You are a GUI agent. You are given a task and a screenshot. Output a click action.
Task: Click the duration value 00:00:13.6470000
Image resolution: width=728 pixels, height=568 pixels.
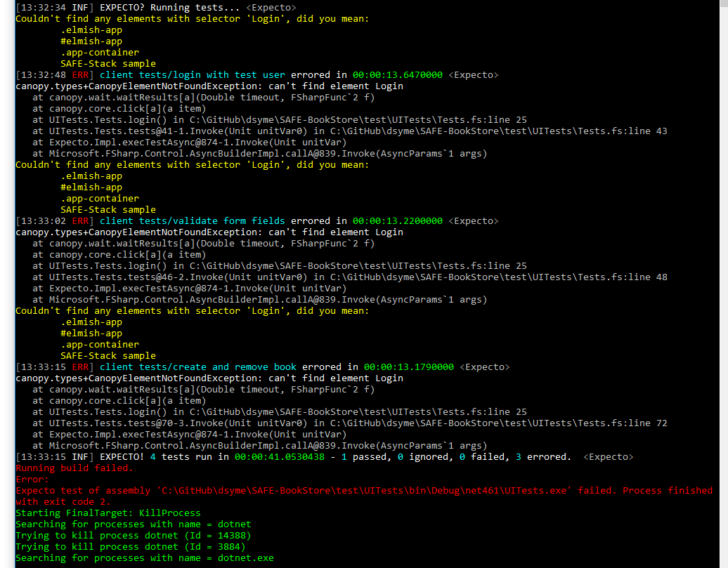tap(398, 74)
